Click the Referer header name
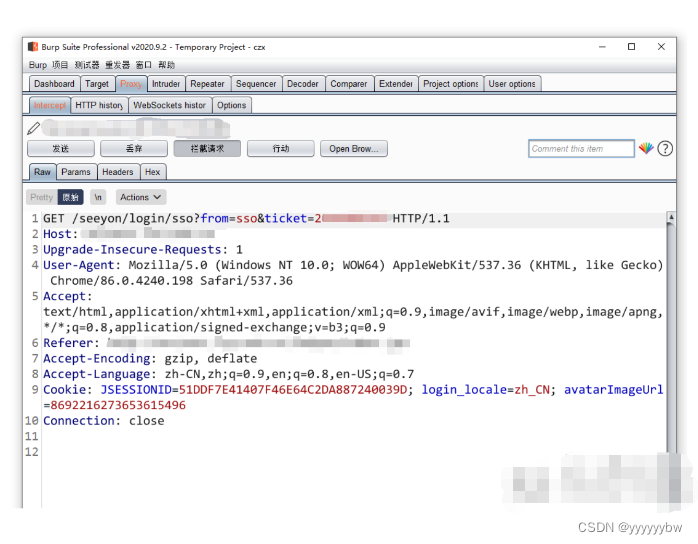Image resolution: width=698 pixels, height=544 pixels. [68, 343]
